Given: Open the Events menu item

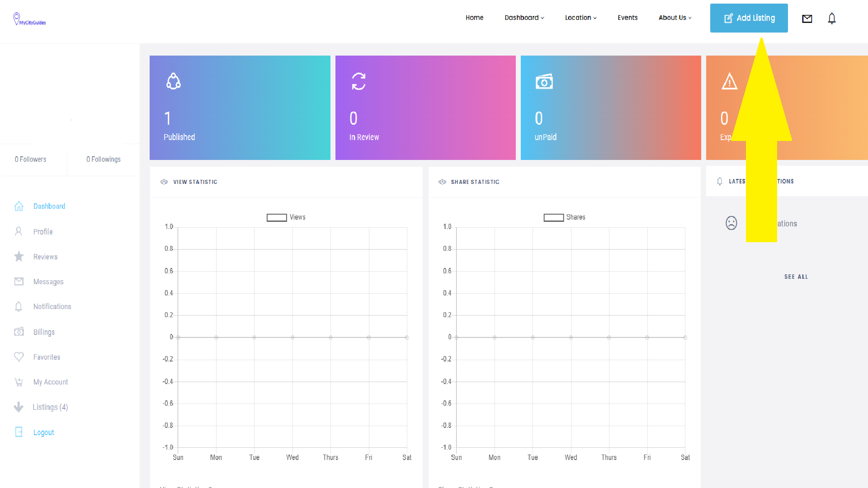Looking at the screenshot, I should point(627,18).
